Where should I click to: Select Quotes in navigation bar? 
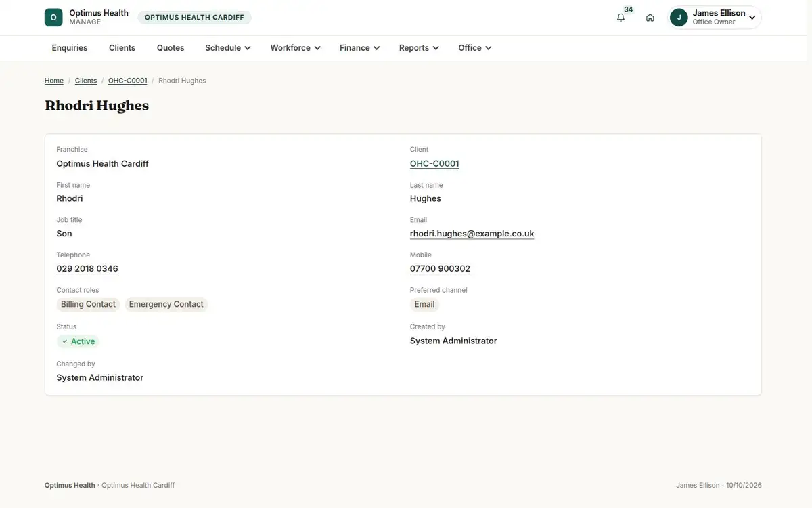[x=171, y=48]
